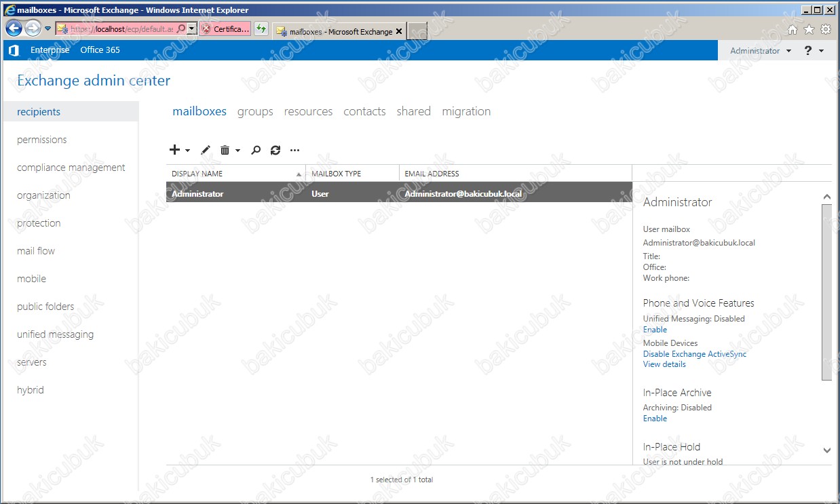Open the more options ellipsis menu
Image resolution: width=840 pixels, height=504 pixels.
point(294,150)
